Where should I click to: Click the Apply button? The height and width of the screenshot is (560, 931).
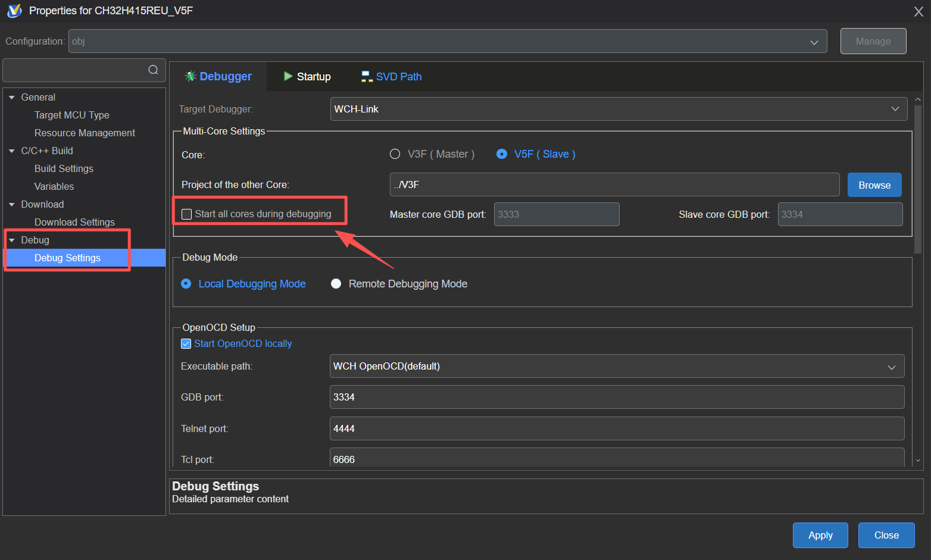click(x=820, y=535)
